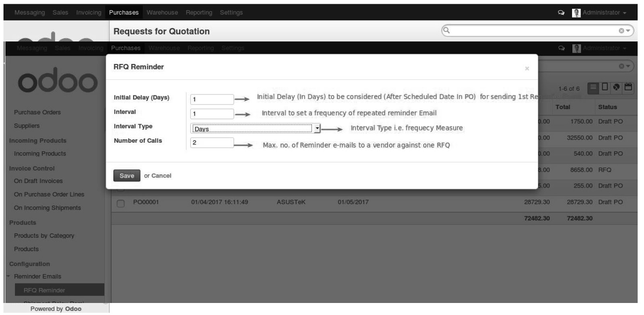Open search options arrow in top search box
This screenshot has height=315, width=644.
[627, 31]
